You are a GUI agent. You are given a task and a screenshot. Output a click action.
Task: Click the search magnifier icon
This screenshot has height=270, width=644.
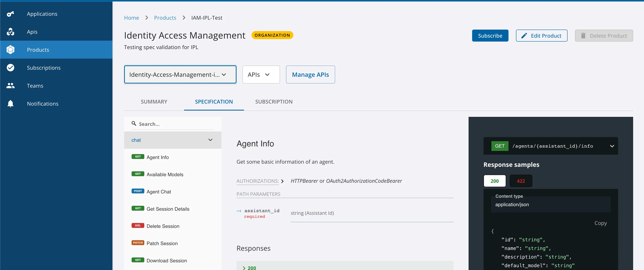pos(134,123)
